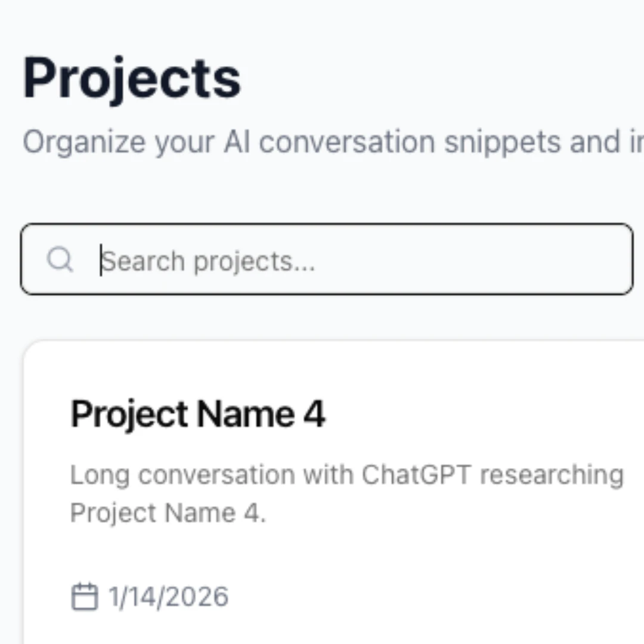Click the 1/14/2026 date label
The image size is (644, 644).
pyautogui.click(x=168, y=596)
